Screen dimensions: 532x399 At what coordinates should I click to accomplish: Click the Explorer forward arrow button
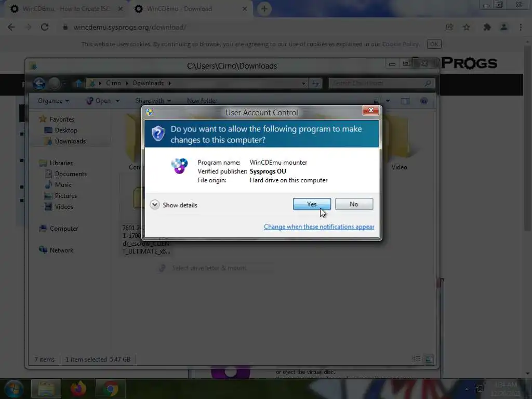(x=54, y=83)
